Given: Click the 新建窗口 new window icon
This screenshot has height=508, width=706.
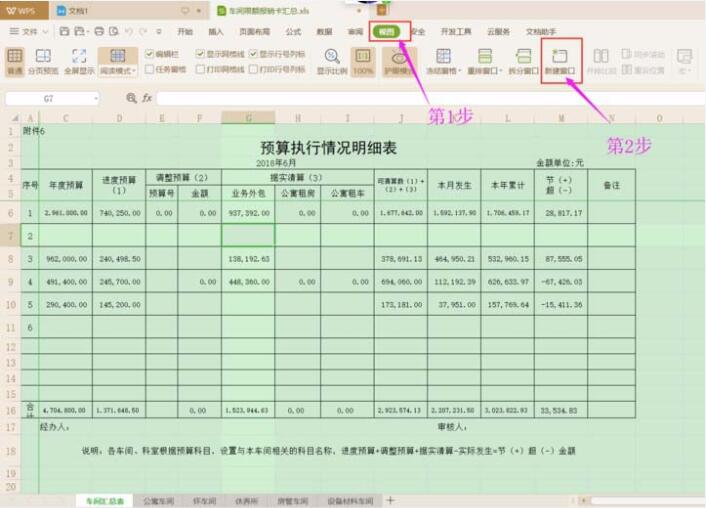Looking at the screenshot, I should tap(560, 56).
